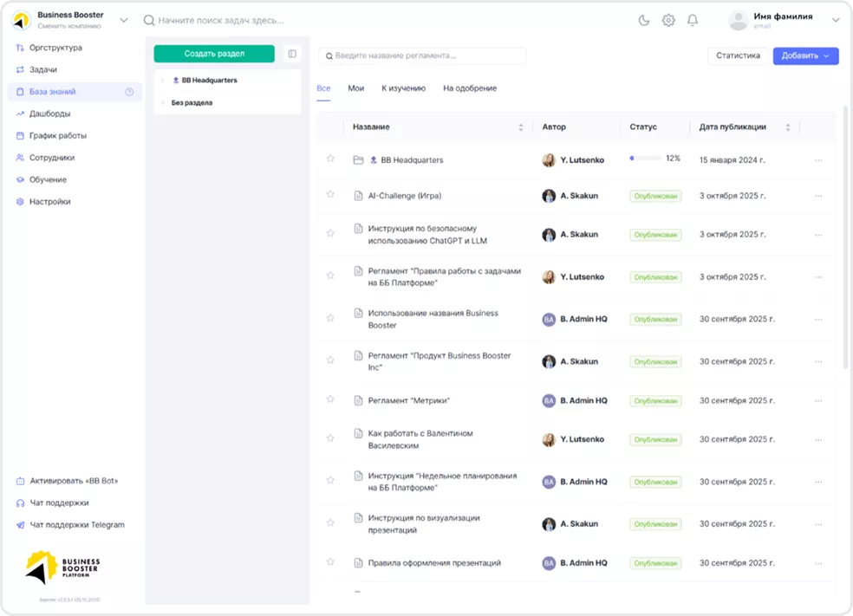The image size is (853, 616).
Task: Star Как работать с Валентином row
Action: pyautogui.click(x=330, y=438)
